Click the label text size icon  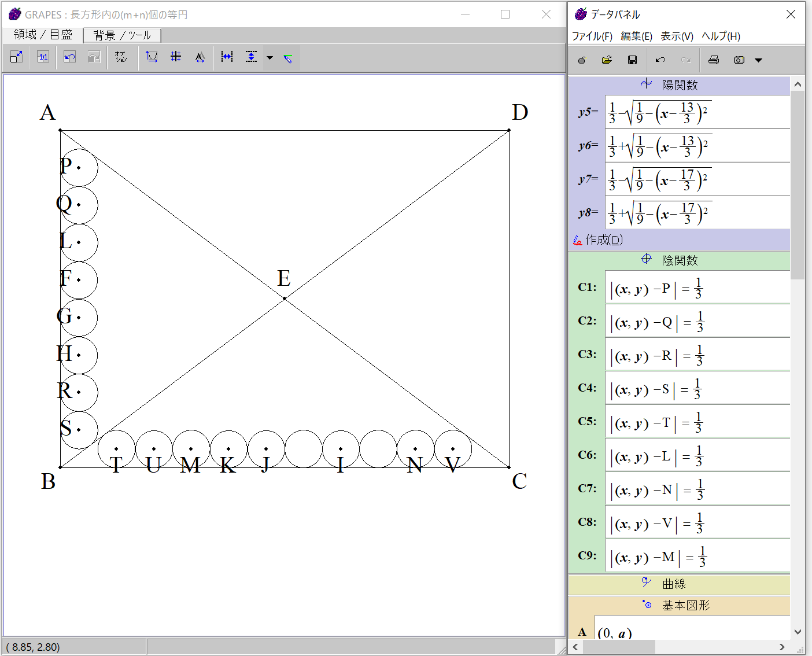click(x=200, y=57)
